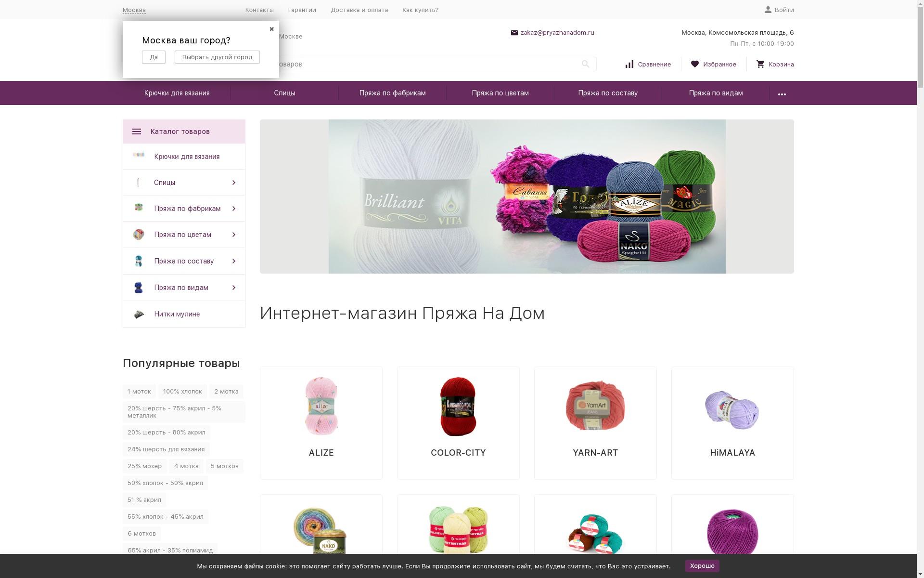
Task: Select the 100% хлопок tag
Action: 182,392
